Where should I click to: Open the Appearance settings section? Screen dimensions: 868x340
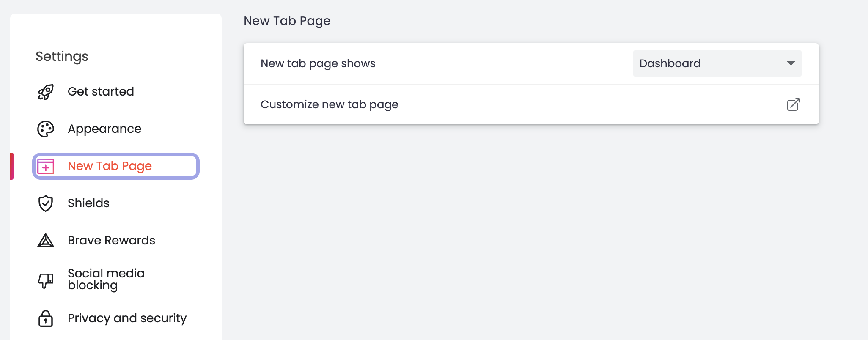tap(104, 129)
